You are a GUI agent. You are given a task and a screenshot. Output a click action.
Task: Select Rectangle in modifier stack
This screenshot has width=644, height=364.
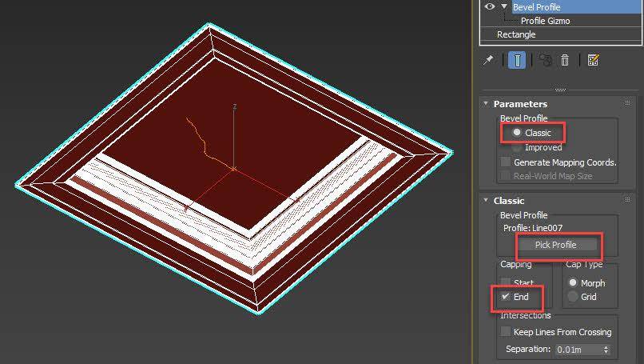(516, 34)
